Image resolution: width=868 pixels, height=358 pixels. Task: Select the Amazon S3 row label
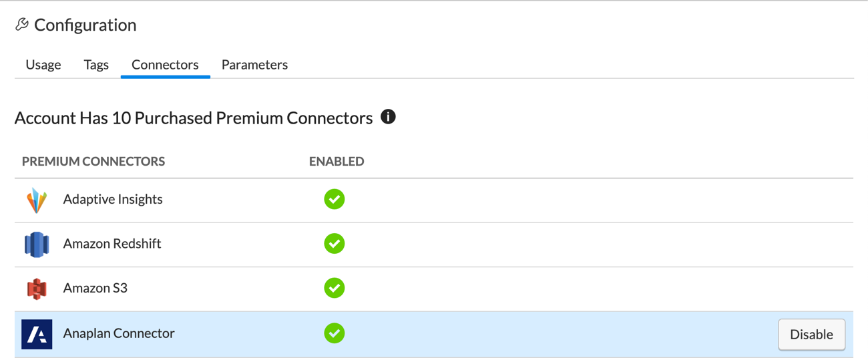[95, 288]
